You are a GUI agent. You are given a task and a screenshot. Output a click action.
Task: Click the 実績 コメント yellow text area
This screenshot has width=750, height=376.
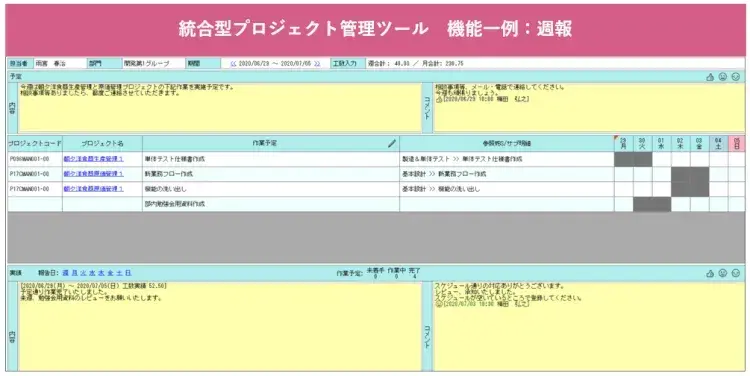[x=589, y=326]
